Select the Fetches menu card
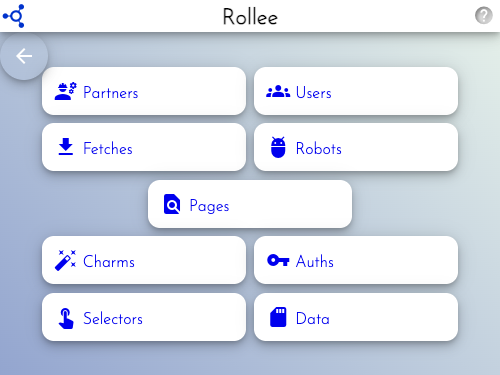The width and height of the screenshot is (500, 375). pyautogui.click(x=144, y=147)
